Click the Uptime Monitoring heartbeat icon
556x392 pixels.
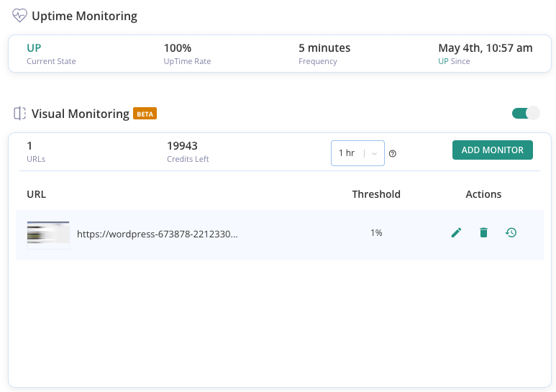19,16
